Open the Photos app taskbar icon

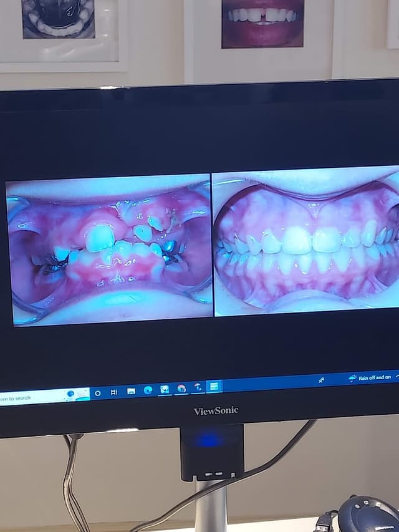click(x=165, y=389)
